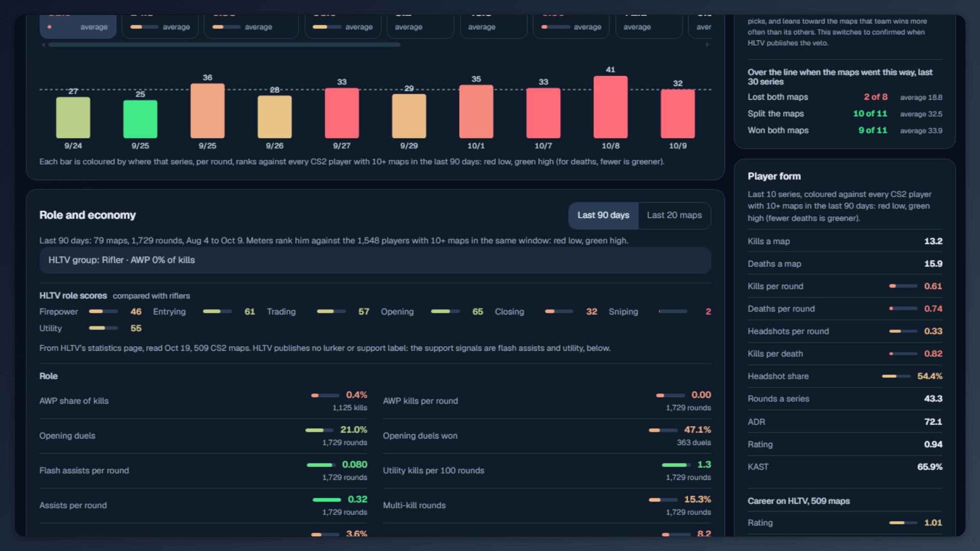Click the 'Lost both maps' result 2 of 8

(x=875, y=97)
